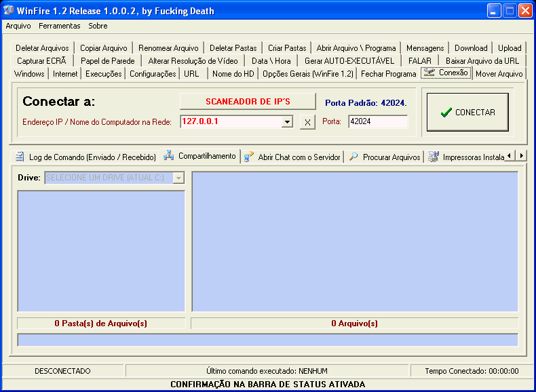Click the Compartilhamento tab icon
The height and width of the screenshot is (392, 536).
pyautogui.click(x=169, y=156)
